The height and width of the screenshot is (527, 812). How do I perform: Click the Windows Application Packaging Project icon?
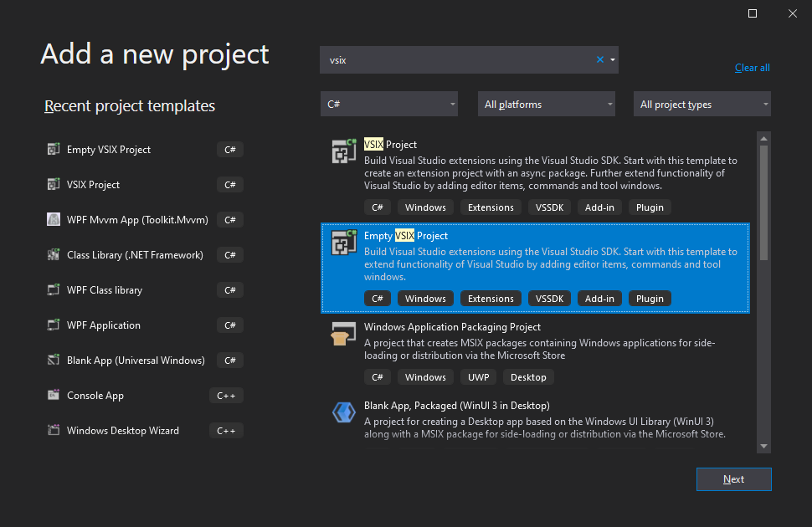pos(344,334)
